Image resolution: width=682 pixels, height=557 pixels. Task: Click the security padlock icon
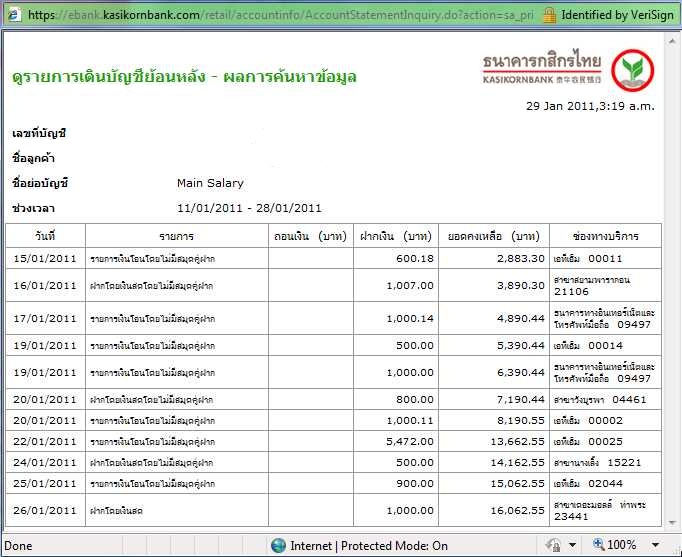(549, 15)
